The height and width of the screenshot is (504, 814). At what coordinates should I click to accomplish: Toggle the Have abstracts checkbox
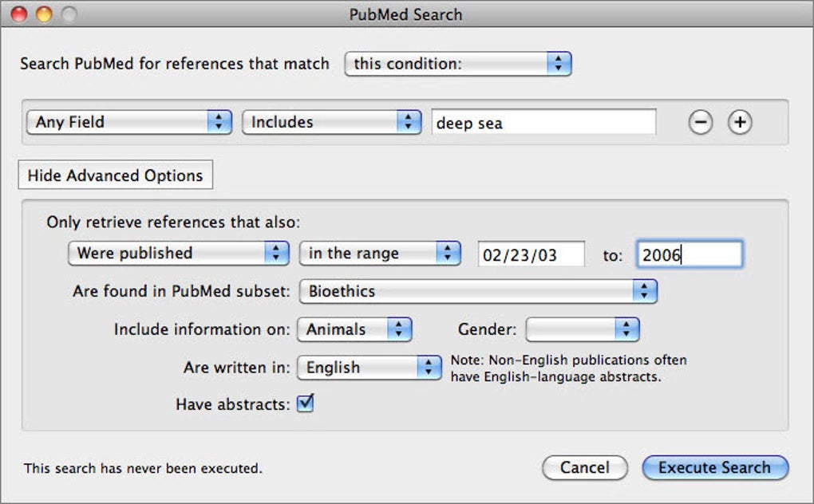[x=305, y=404]
